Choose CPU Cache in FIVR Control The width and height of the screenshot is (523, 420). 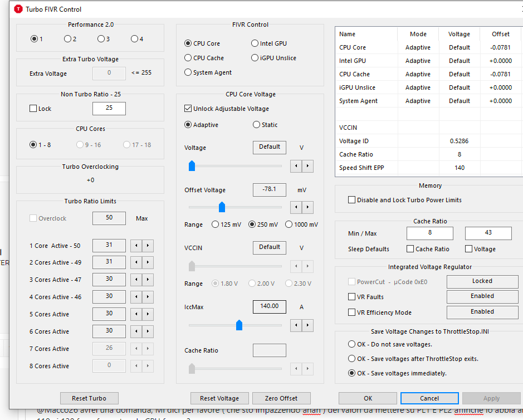(188, 58)
